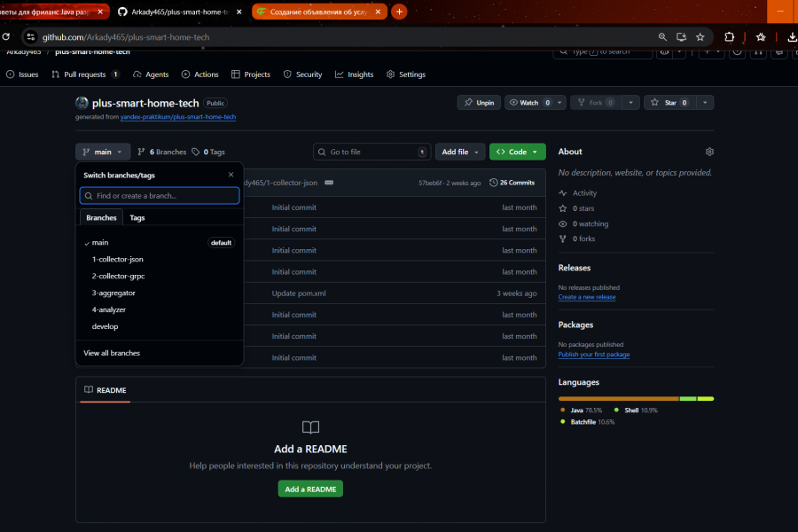Click the Batchfile language entry

tap(587, 421)
